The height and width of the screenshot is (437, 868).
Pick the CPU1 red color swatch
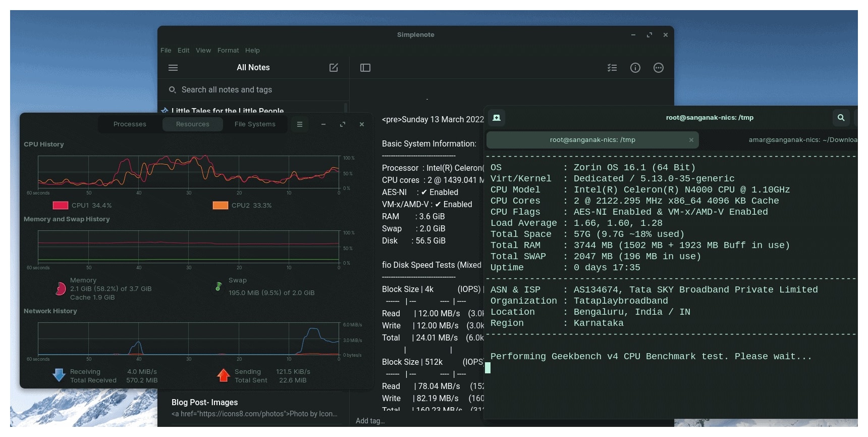point(61,205)
